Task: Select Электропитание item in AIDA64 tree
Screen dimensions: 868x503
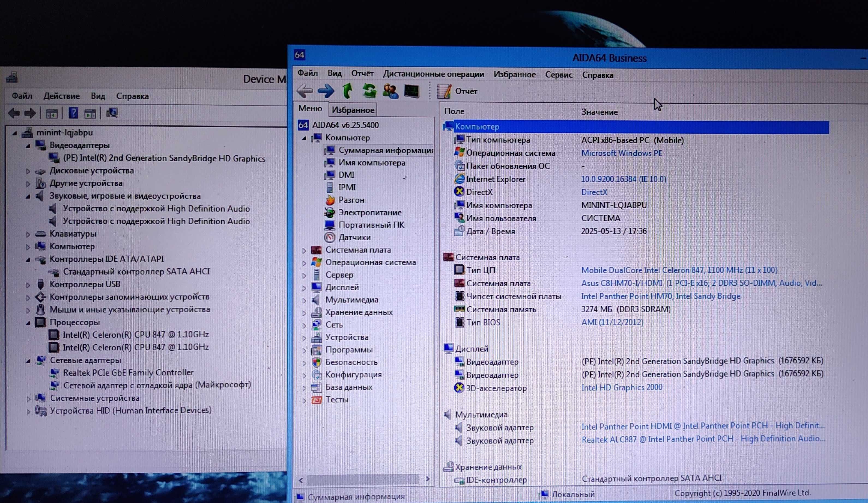Action: pos(370,212)
